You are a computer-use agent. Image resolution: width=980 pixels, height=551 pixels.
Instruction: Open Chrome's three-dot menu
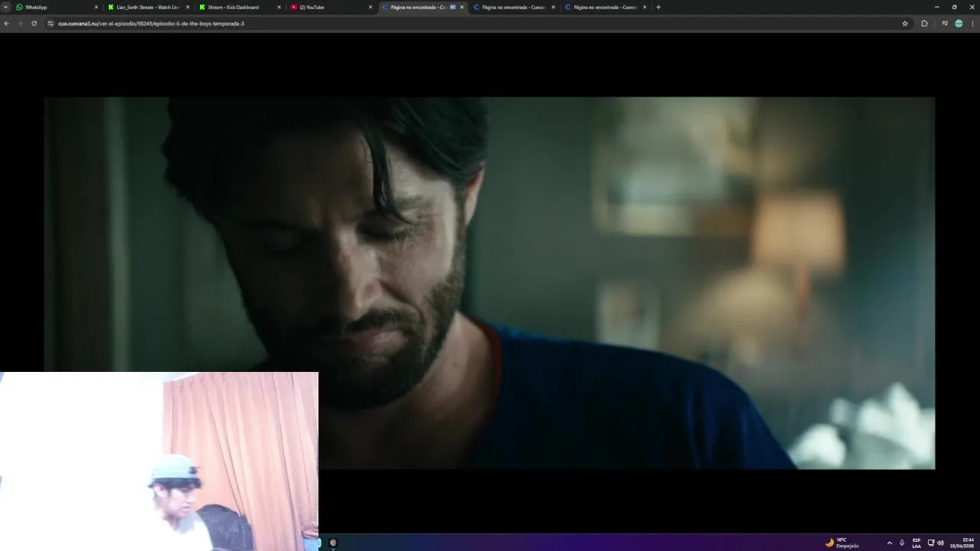[x=973, y=24]
